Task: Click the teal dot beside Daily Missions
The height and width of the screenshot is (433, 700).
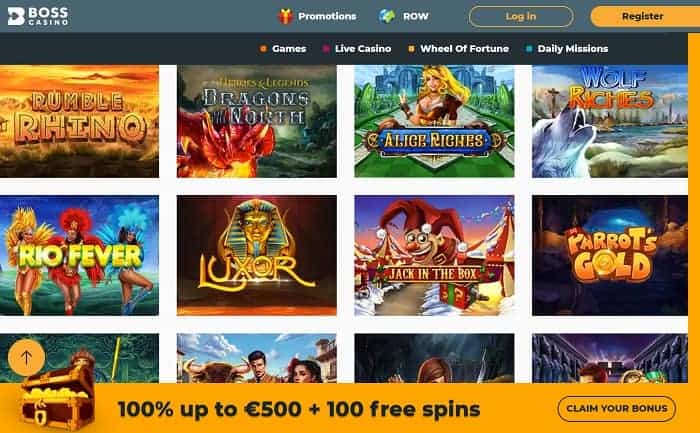Action: point(529,49)
